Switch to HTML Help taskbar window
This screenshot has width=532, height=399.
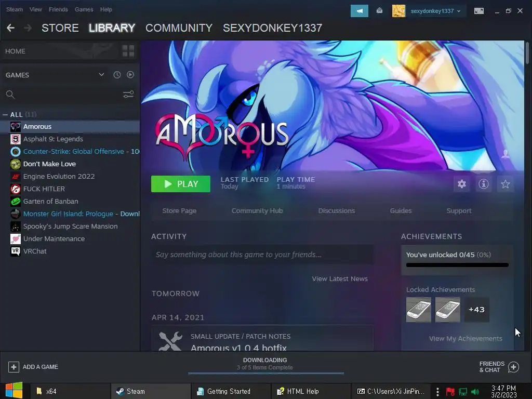[311, 391]
